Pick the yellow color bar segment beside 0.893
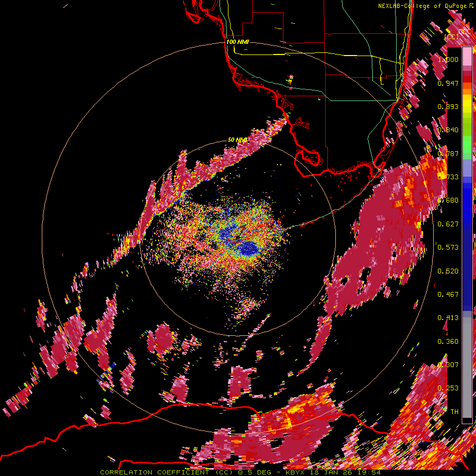The image size is (476, 476). click(x=467, y=104)
